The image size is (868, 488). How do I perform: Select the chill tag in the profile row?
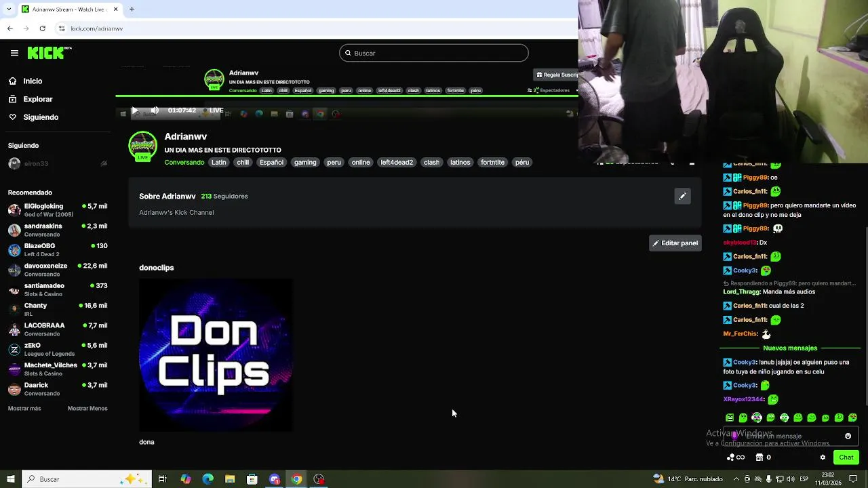pos(243,163)
